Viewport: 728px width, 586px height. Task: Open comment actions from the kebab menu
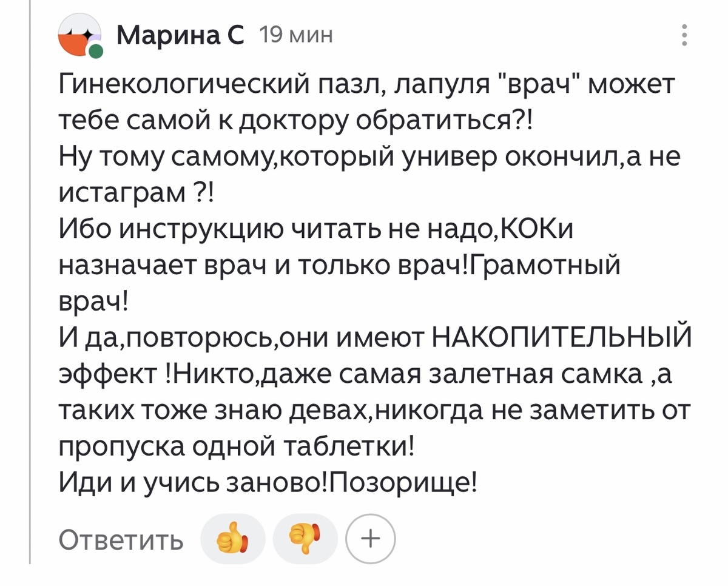pos(686,35)
